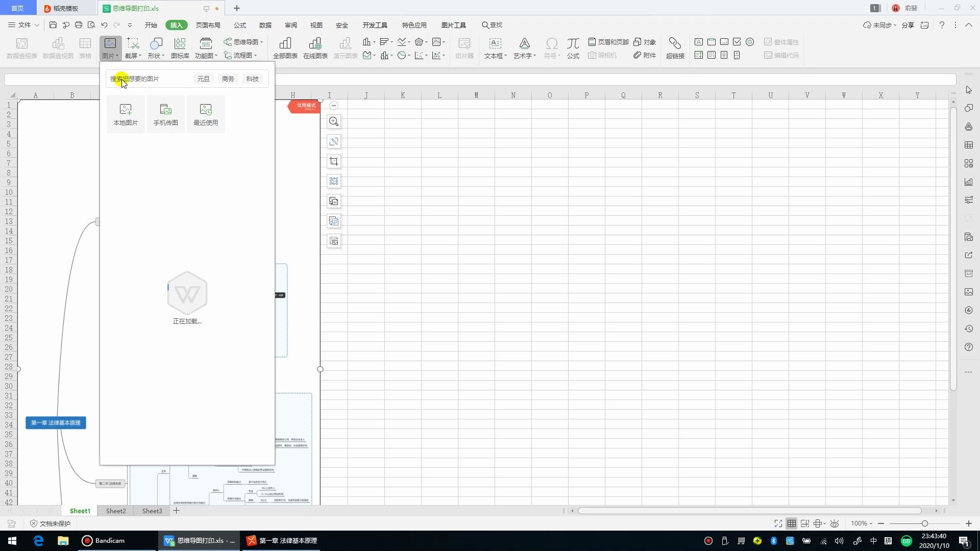
Task: Insert a 公式 equation from ribbon
Action: point(573,48)
